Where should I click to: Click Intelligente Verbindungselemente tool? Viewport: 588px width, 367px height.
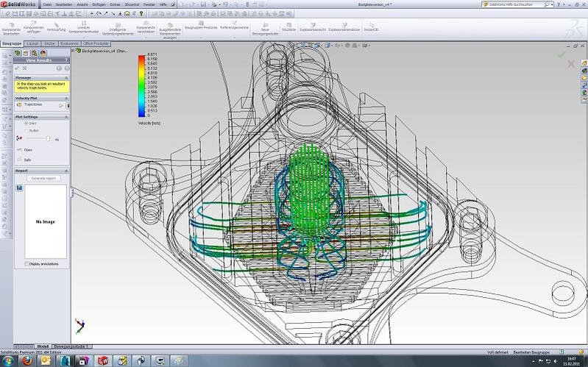[x=118, y=29]
